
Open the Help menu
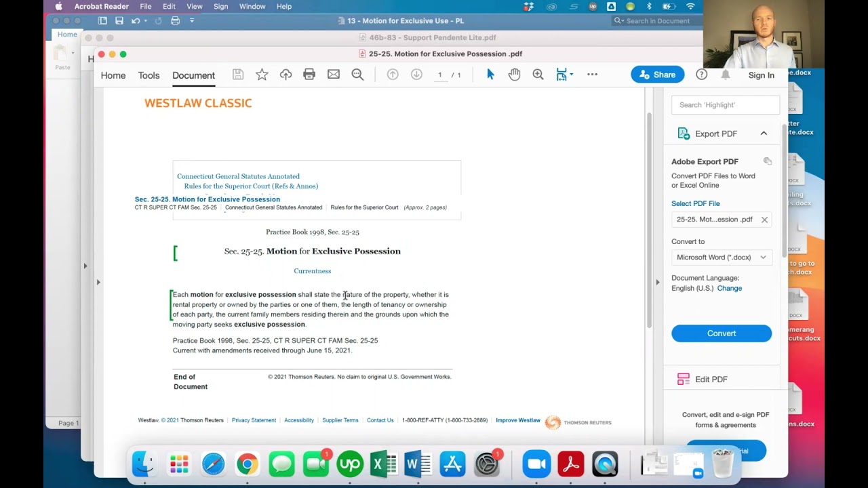point(284,7)
